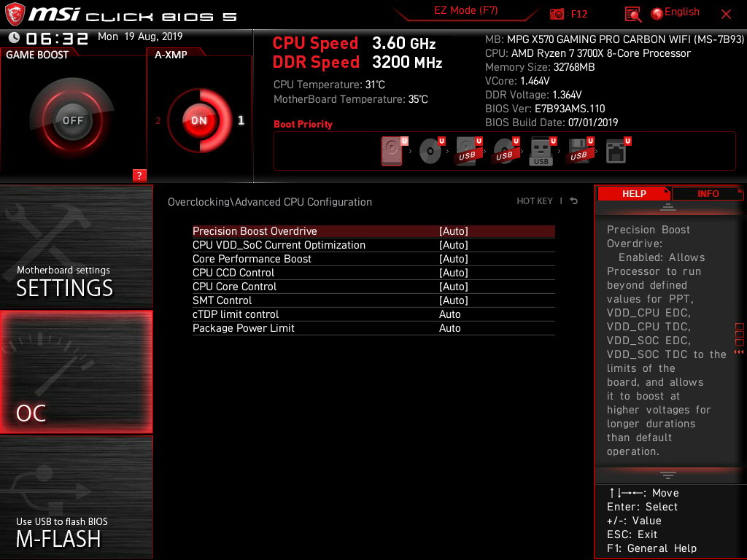Screen dimensions: 747x560
Task: Click the Overclocking\Advanced CPU Configuration breadcrumb
Action: point(270,202)
